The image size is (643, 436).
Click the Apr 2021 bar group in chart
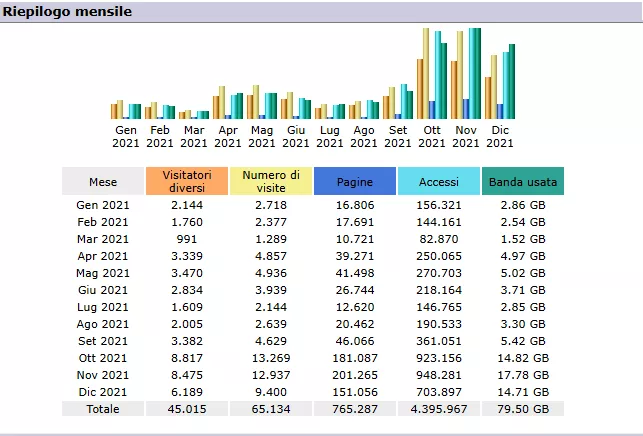click(x=228, y=105)
